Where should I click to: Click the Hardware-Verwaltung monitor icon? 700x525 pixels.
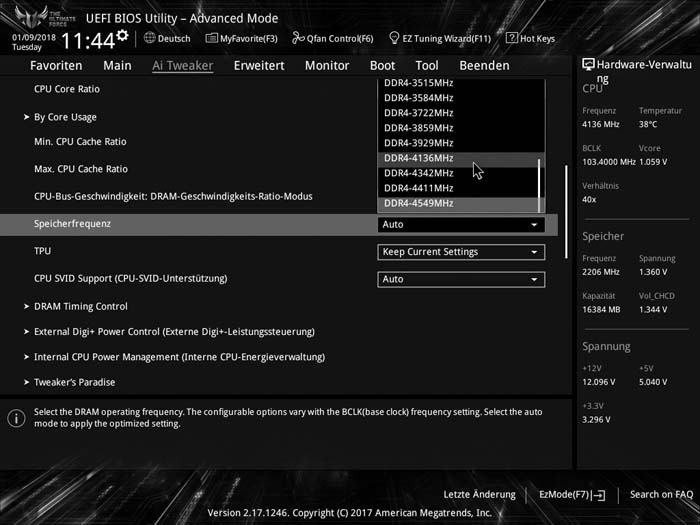[x=588, y=65]
